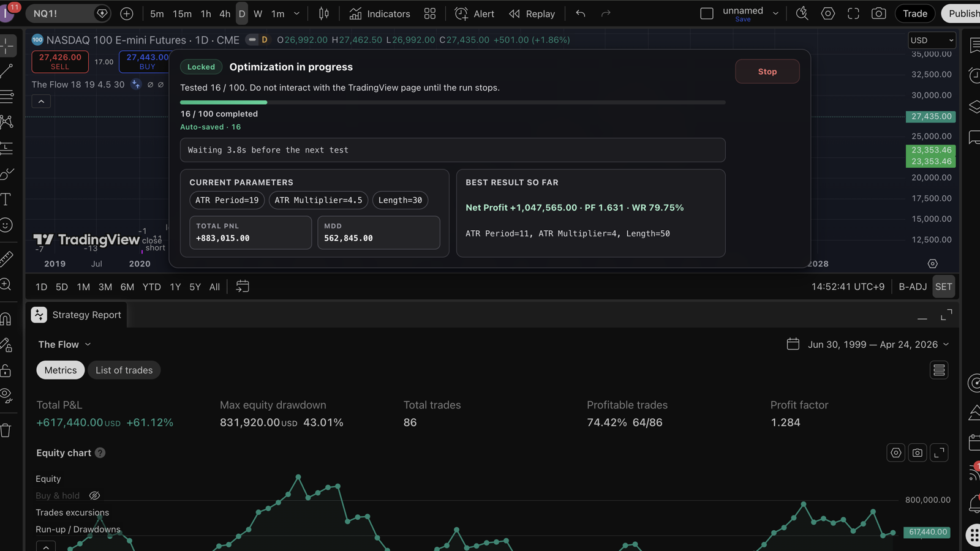Undo the last chart action
This screenshot has height=551, width=980.
pyautogui.click(x=581, y=13)
